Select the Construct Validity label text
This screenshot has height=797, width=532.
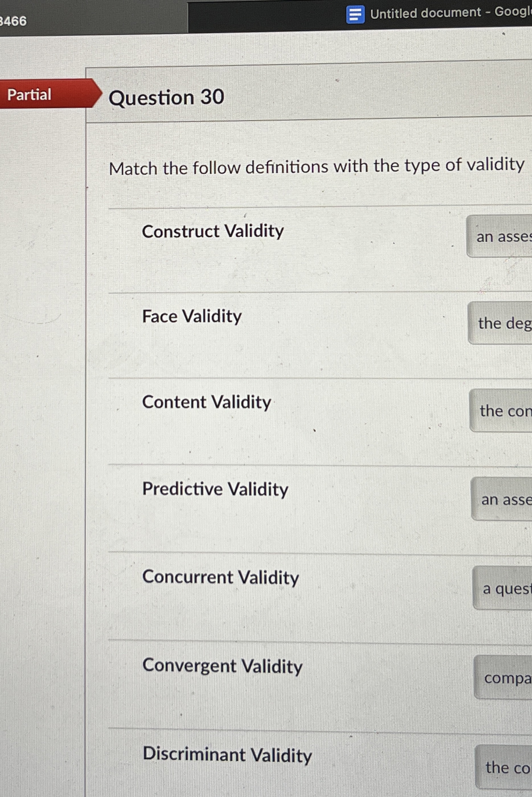(213, 231)
